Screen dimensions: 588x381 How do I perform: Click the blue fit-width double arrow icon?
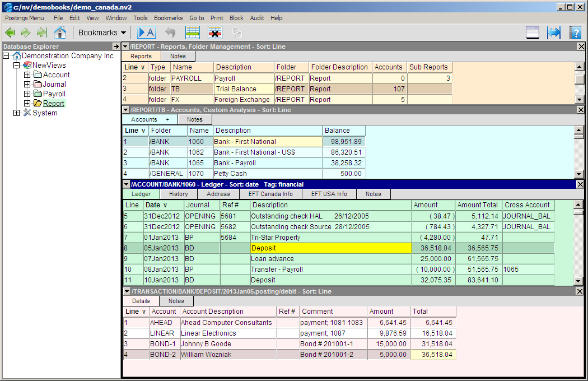(x=553, y=32)
